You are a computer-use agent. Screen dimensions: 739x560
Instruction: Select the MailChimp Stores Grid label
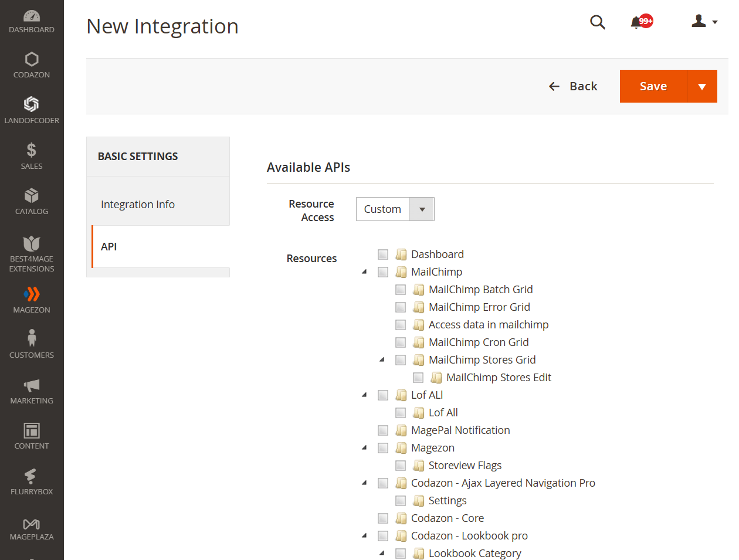click(482, 360)
